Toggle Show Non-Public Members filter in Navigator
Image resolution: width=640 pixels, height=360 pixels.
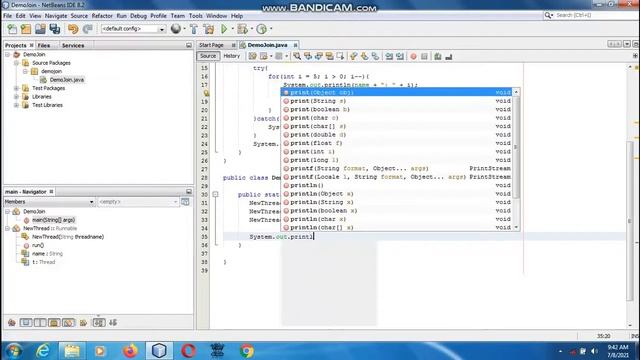tap(54, 323)
